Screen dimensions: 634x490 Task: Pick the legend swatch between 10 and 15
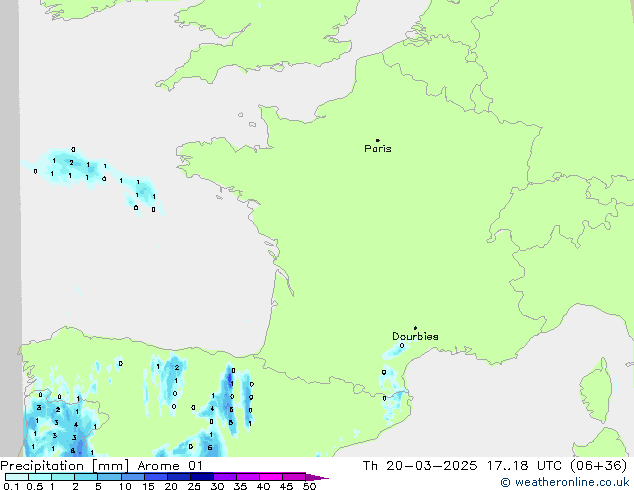[x=132, y=477]
